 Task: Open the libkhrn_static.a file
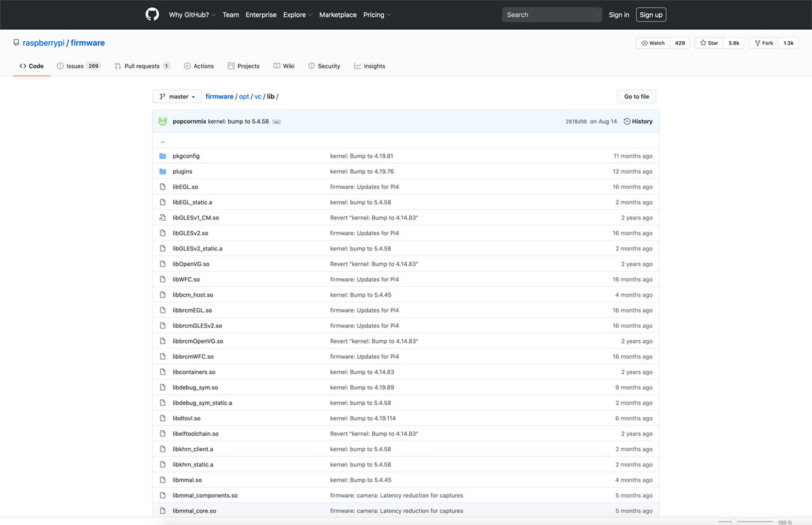pos(193,465)
